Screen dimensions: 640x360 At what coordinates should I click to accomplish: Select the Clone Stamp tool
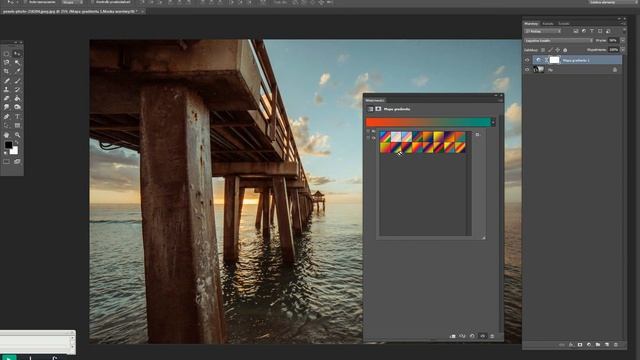tap(7, 89)
